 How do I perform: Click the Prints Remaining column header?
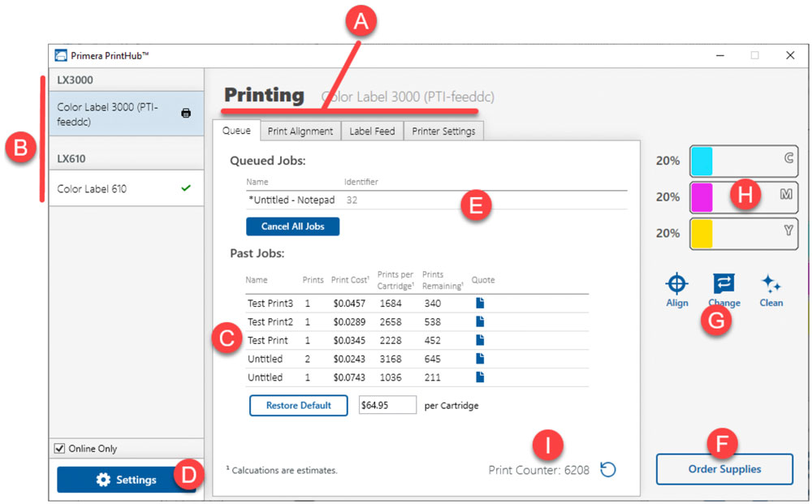click(x=443, y=280)
